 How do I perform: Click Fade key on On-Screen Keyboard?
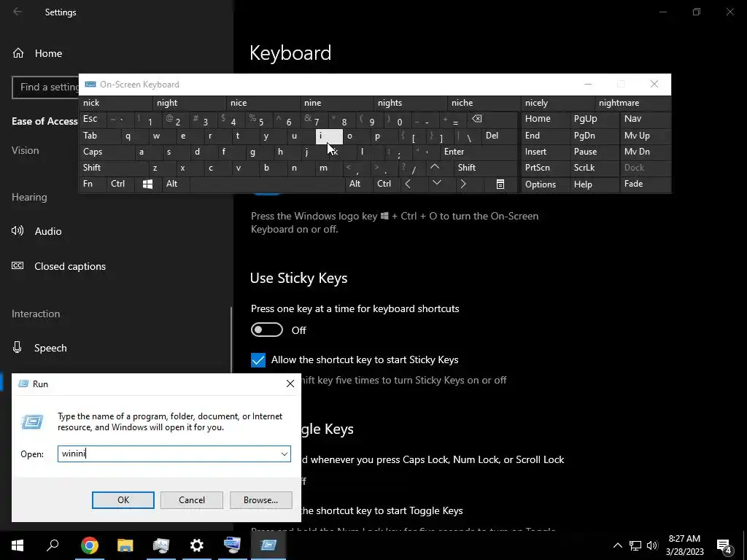coord(645,184)
